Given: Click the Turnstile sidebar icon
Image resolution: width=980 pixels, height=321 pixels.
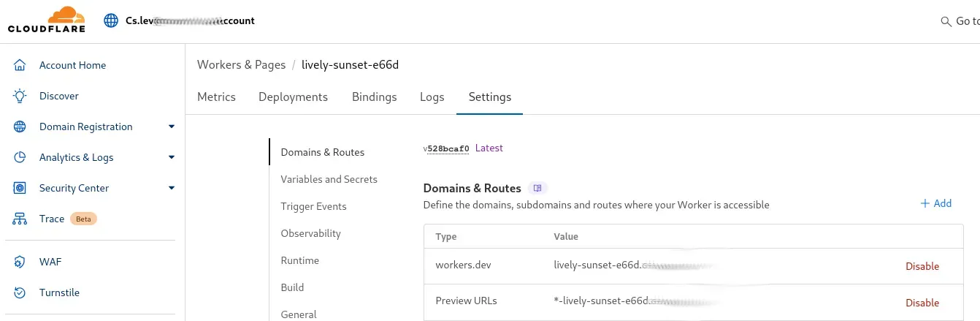Looking at the screenshot, I should pos(20,292).
